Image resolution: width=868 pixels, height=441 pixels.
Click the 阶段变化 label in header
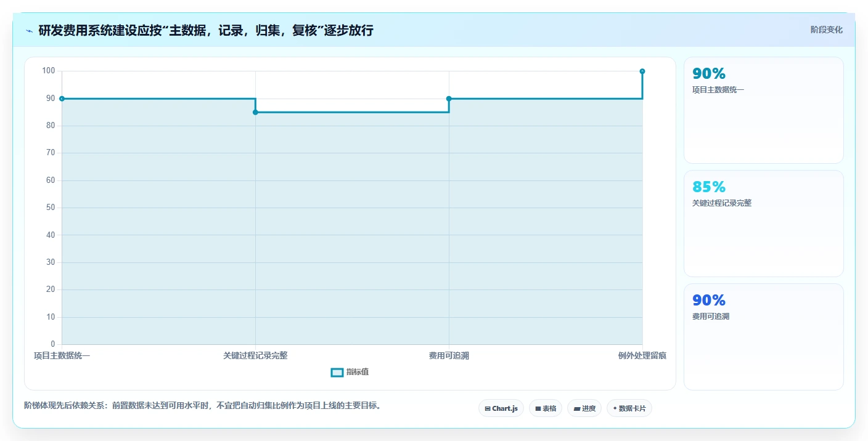[826, 30]
